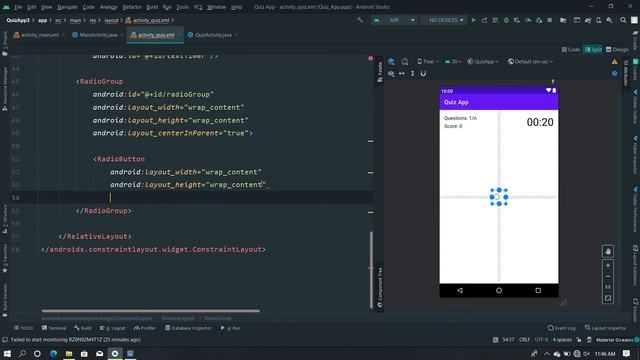
Task: Open the Default (en-us) locale dropdown
Action: (530, 62)
